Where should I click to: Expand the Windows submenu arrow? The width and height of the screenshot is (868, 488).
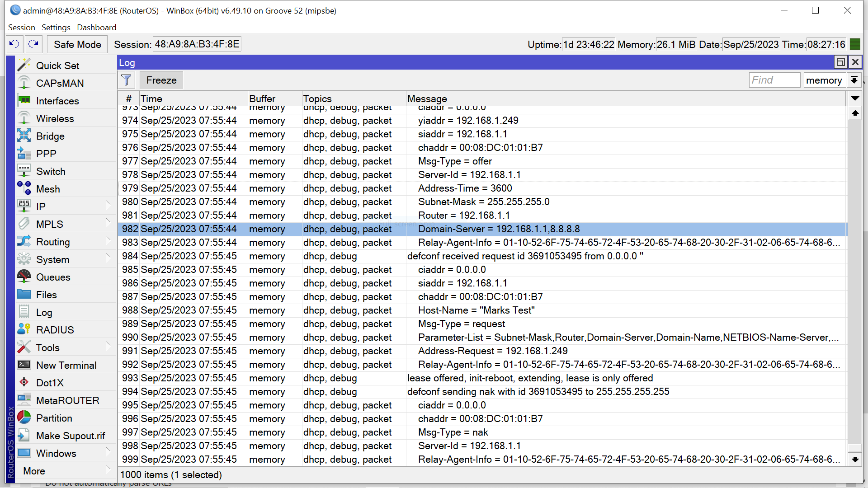coord(108,452)
